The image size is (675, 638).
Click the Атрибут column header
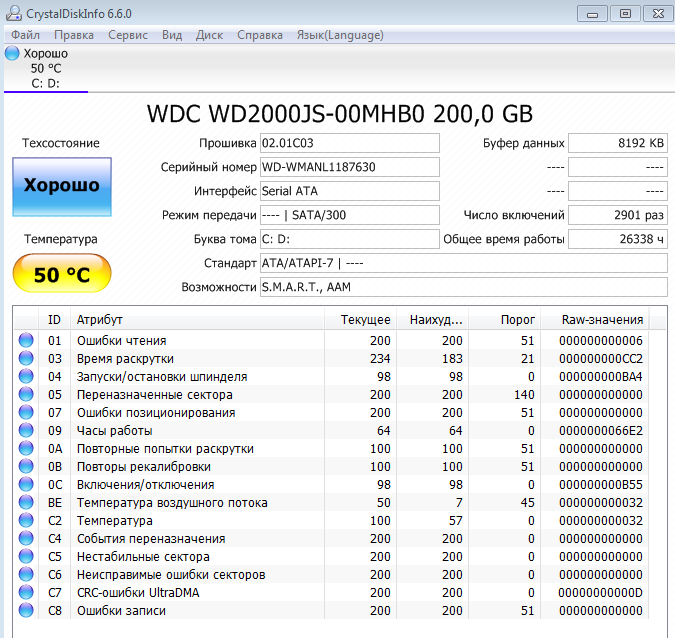[x=197, y=320]
